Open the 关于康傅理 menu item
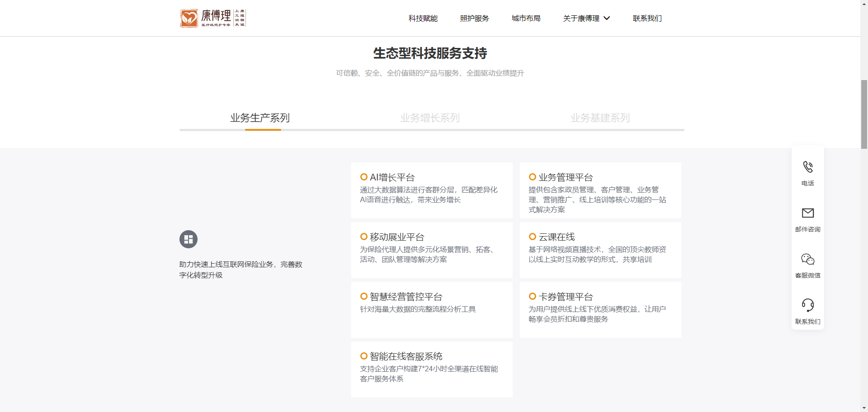This screenshot has height=412, width=868. coord(581,18)
